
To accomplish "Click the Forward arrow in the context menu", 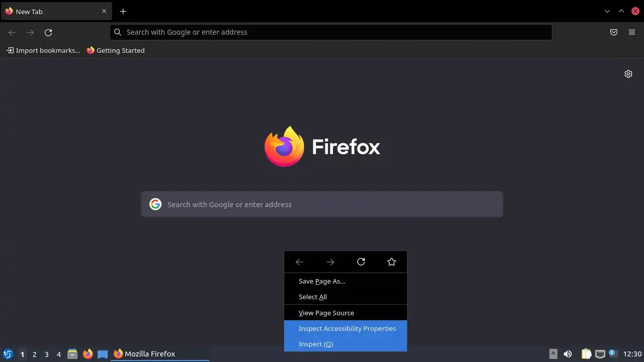I will 330,262.
